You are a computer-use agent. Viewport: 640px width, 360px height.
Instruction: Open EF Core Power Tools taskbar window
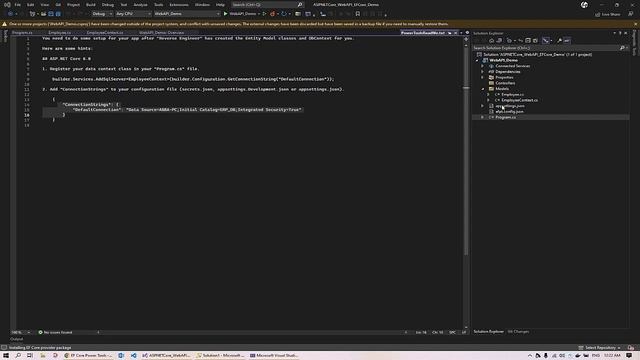coord(88,356)
